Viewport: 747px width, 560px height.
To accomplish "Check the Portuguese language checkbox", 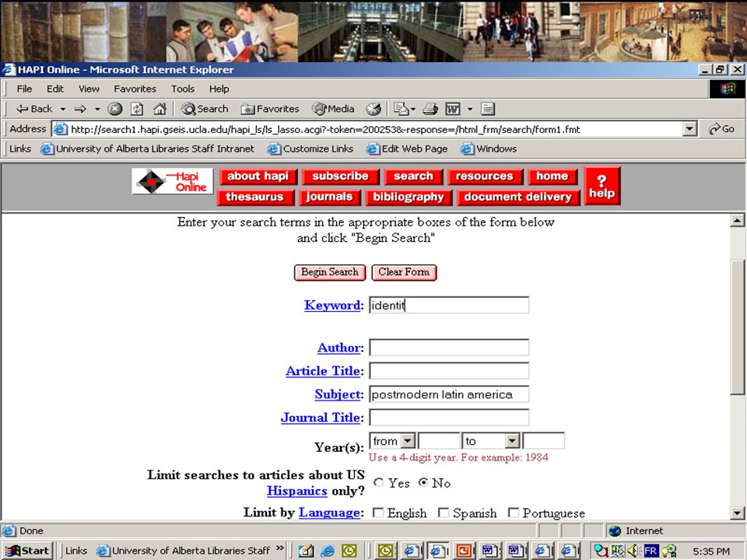I will [514, 513].
